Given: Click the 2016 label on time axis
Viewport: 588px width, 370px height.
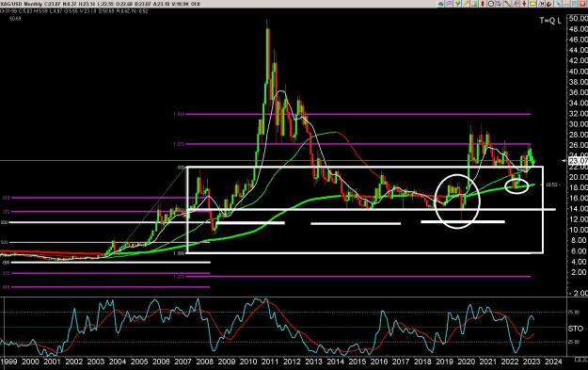Looking at the screenshot, I should pos(379,362).
